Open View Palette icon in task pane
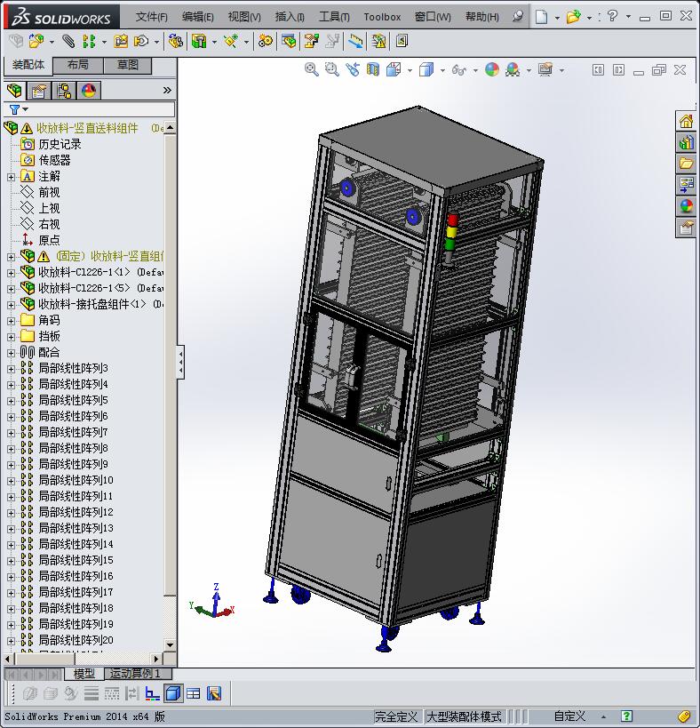The image size is (700, 728). [686, 184]
